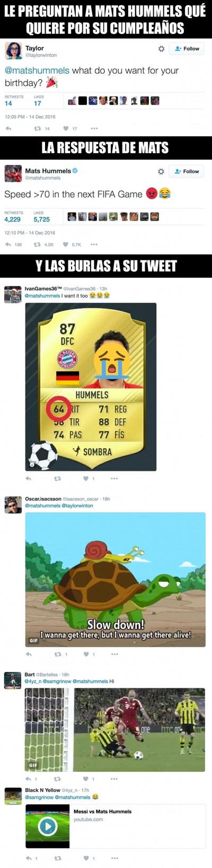Viewport: 212px width, 868px height.
Task: Play the turtle Slow down GIF
Action: (115, 580)
